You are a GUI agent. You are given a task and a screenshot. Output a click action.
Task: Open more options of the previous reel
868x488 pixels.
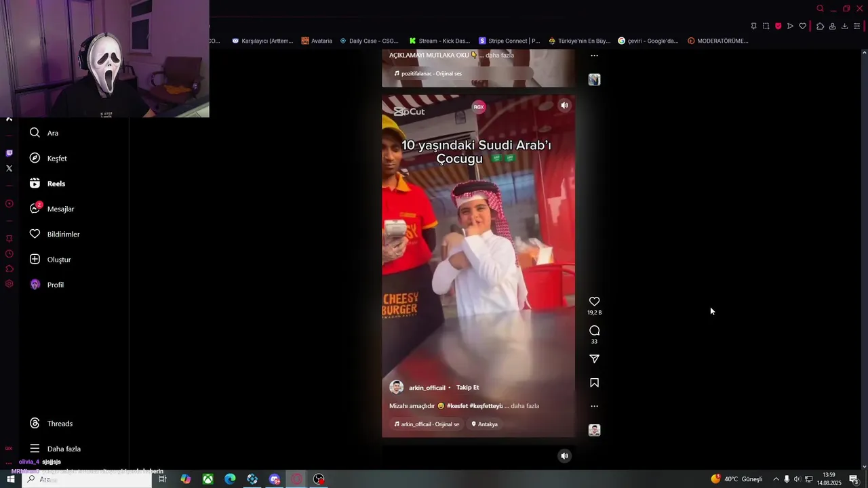[594, 56]
